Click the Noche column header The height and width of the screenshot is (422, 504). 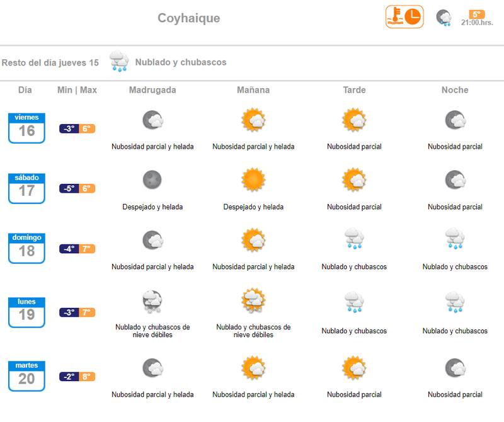click(455, 90)
